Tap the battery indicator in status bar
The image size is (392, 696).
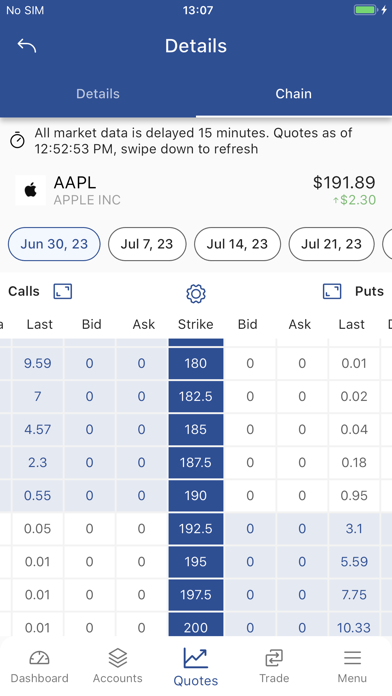[365, 10]
